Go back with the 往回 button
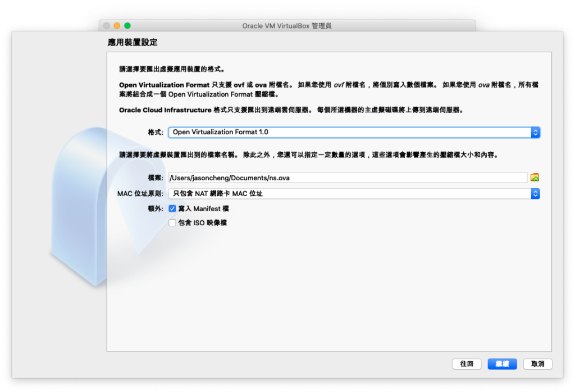This screenshot has width=575, height=392. tap(467, 364)
